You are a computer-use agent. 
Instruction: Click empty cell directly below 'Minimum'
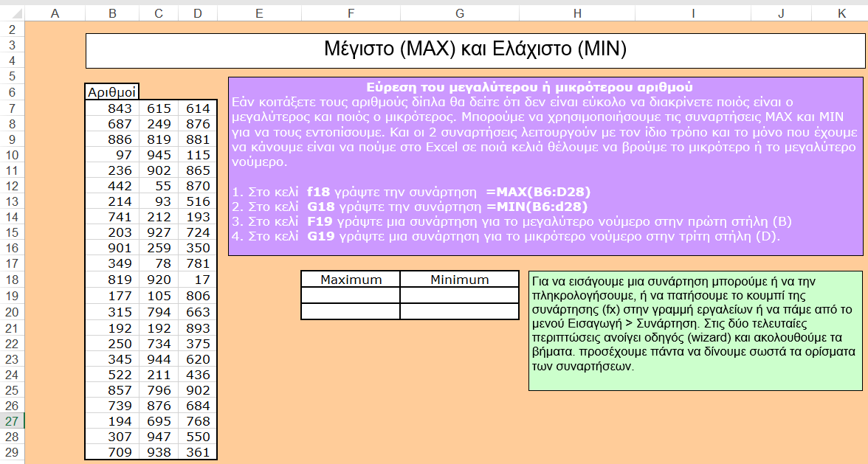(459, 295)
